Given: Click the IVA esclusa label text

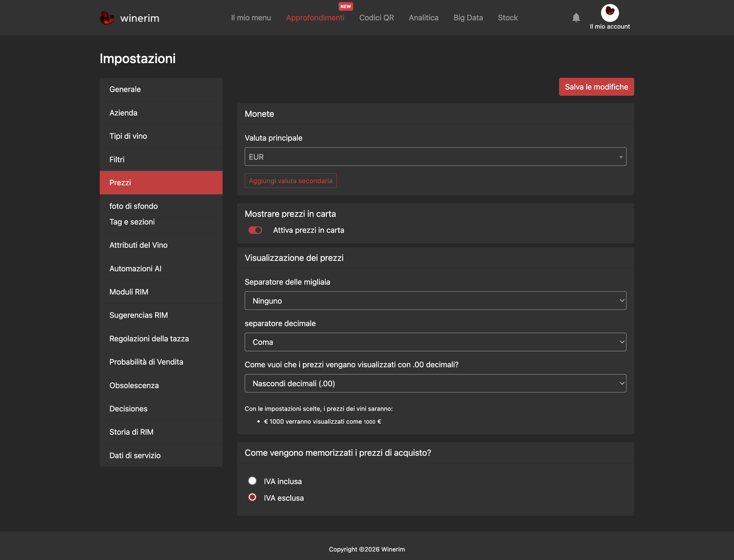Looking at the screenshot, I should pos(284,498).
